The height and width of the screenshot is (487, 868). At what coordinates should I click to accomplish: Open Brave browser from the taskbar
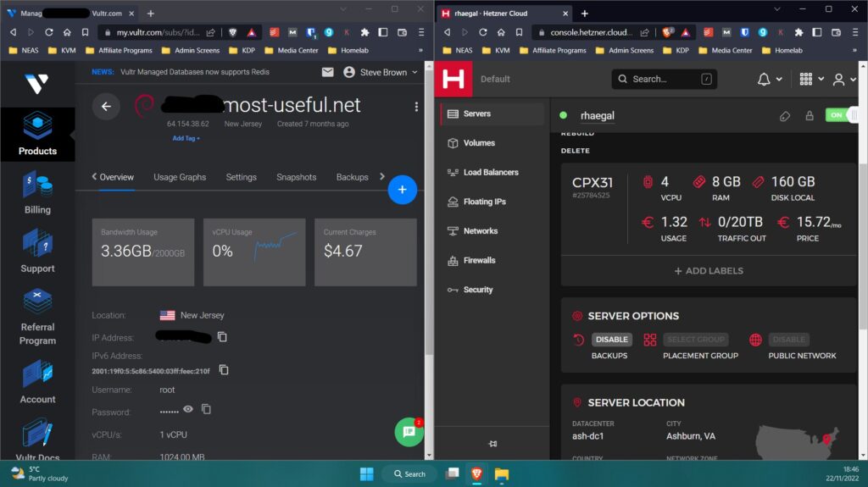476,473
